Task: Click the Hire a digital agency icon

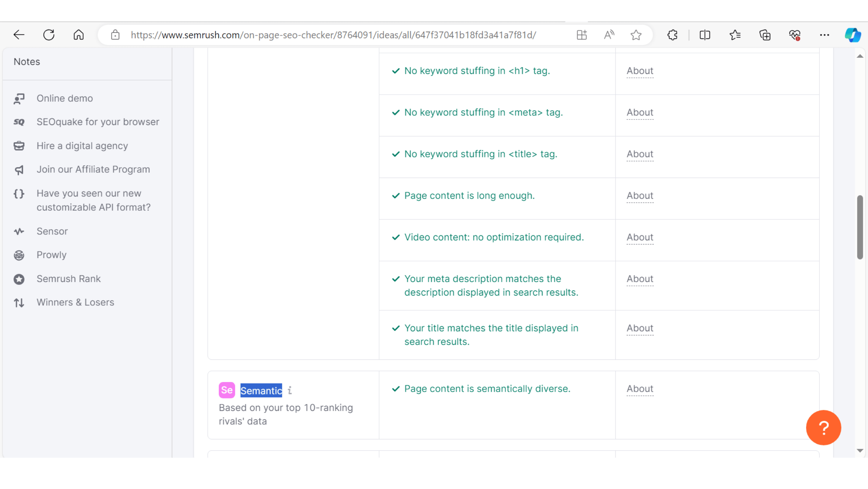Action: pos(18,145)
